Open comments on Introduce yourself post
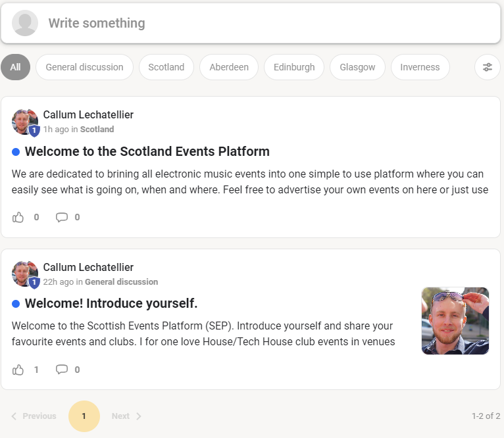 pos(62,370)
